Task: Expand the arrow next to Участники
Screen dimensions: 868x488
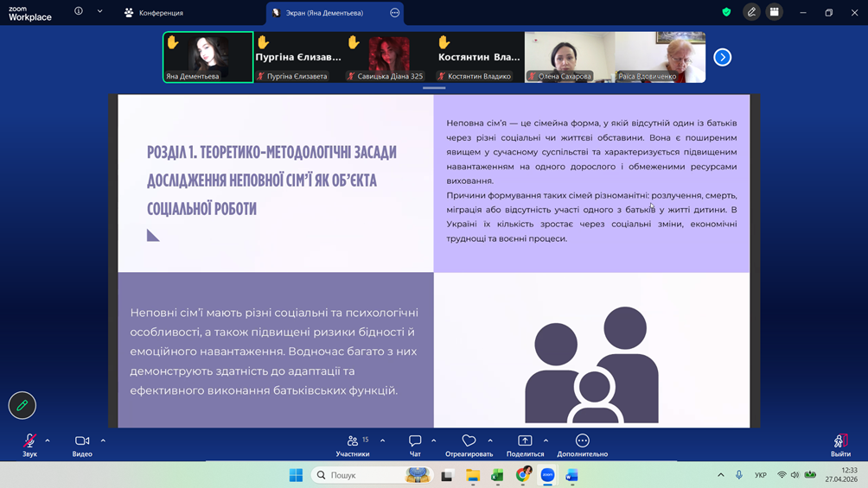Action: [x=383, y=440]
